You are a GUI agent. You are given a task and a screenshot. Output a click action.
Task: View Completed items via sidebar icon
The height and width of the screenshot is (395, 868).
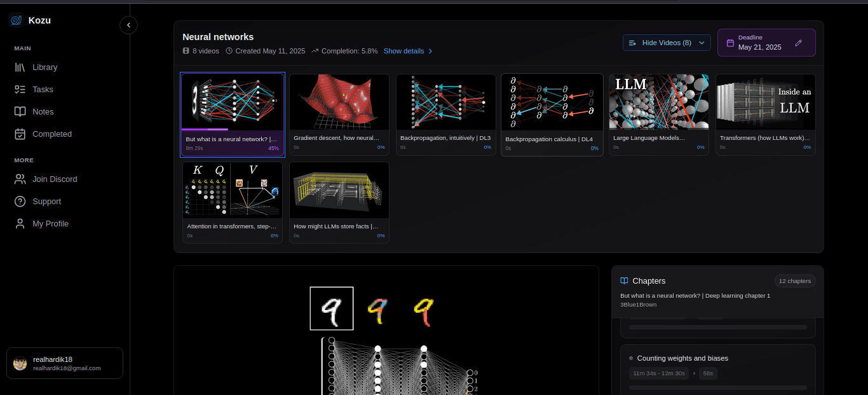pyautogui.click(x=21, y=134)
